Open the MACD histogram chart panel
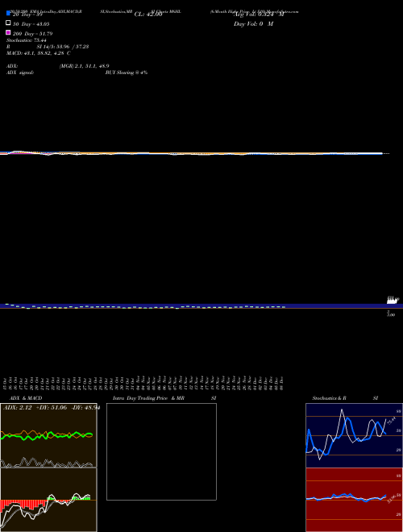Viewport: 403px width, 532px height. pos(48,500)
